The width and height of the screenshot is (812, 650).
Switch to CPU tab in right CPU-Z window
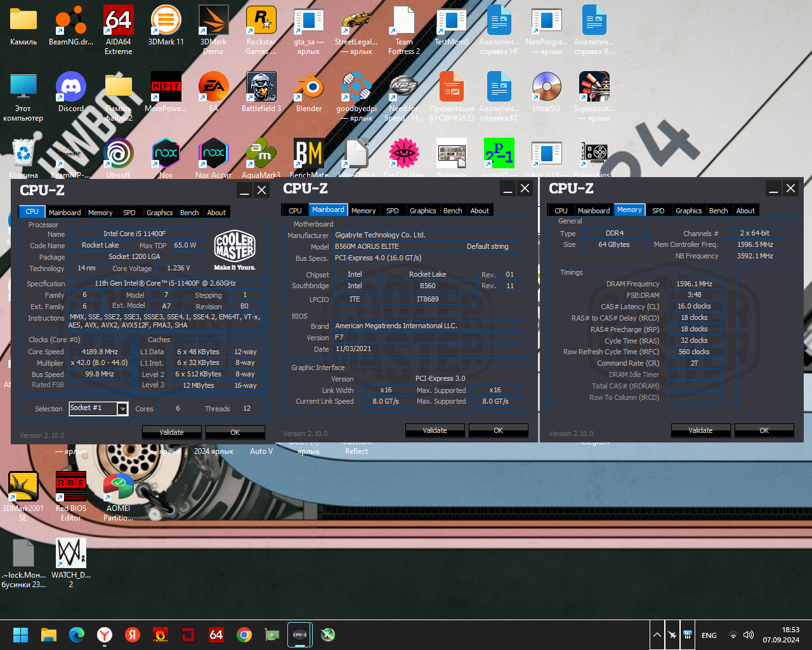point(561,211)
